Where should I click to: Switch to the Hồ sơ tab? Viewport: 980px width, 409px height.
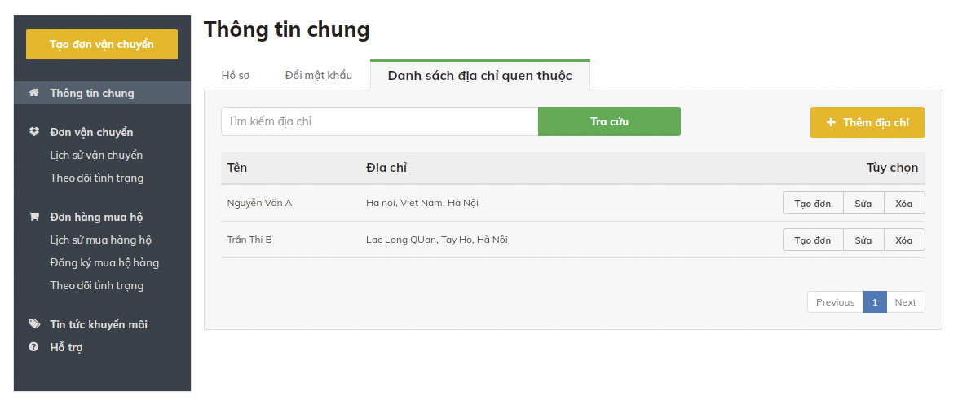click(235, 76)
